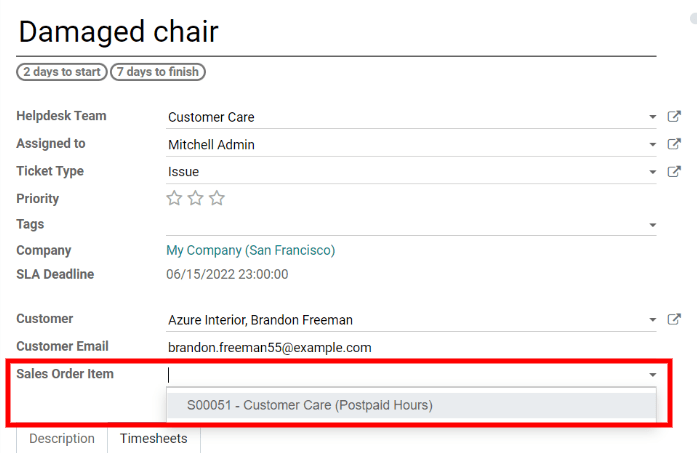Click the Sales Order Item input field
Viewport: 697px width, 453px height.
click(x=400, y=375)
